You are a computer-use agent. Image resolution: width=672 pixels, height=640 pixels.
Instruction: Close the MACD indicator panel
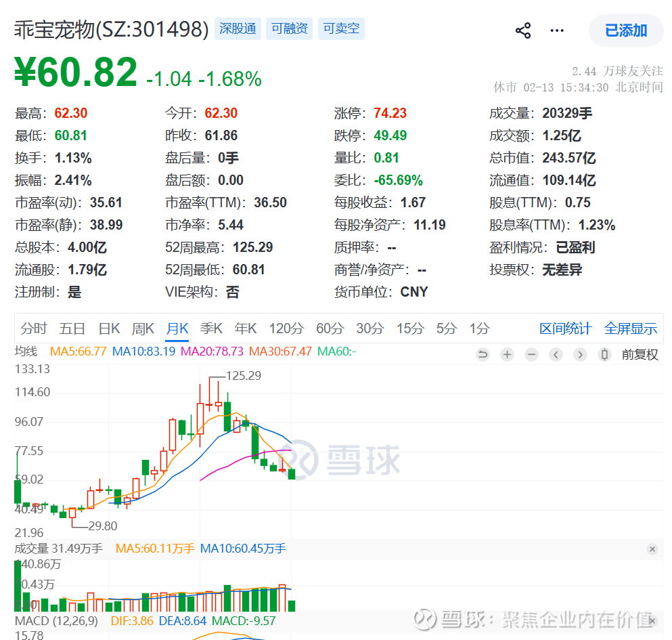(x=652, y=620)
